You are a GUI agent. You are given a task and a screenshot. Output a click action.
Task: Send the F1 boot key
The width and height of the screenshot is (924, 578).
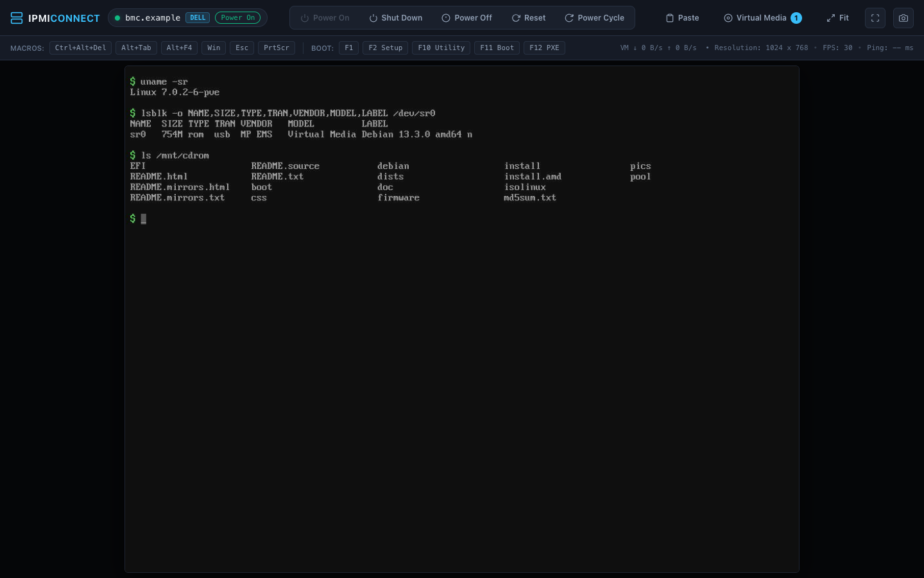pos(349,48)
